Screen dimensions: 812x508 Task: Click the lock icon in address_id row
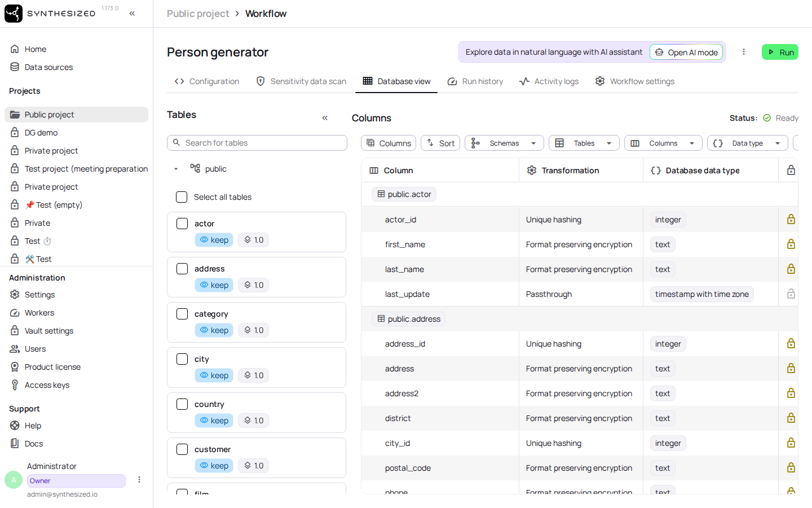[x=791, y=344]
